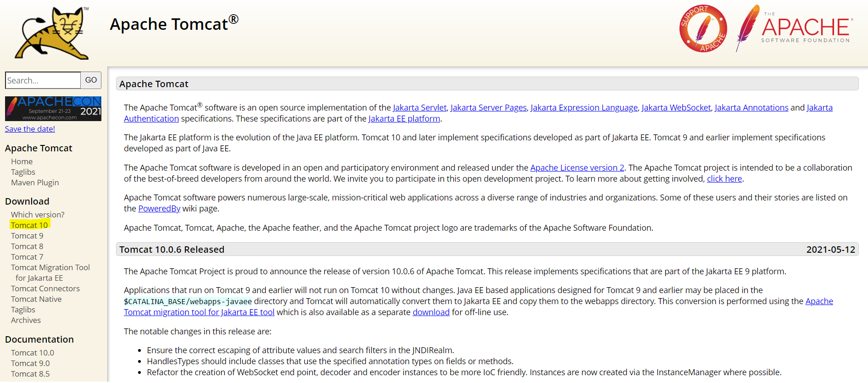Open Home in the sidebar
The height and width of the screenshot is (383, 868).
pyautogui.click(x=22, y=161)
